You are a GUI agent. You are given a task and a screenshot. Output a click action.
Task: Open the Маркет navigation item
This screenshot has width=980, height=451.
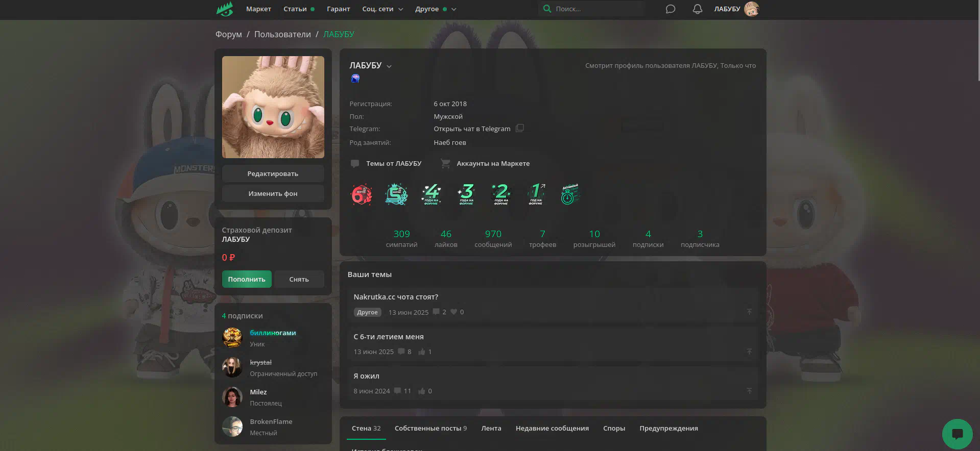coord(258,9)
